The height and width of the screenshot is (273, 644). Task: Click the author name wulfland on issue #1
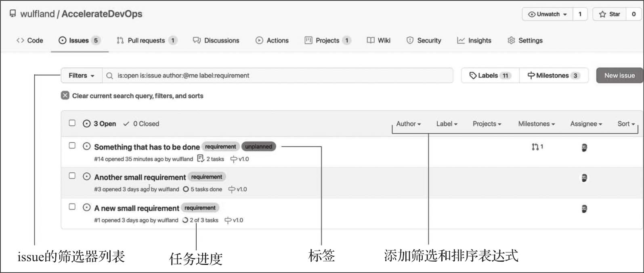[168, 220]
